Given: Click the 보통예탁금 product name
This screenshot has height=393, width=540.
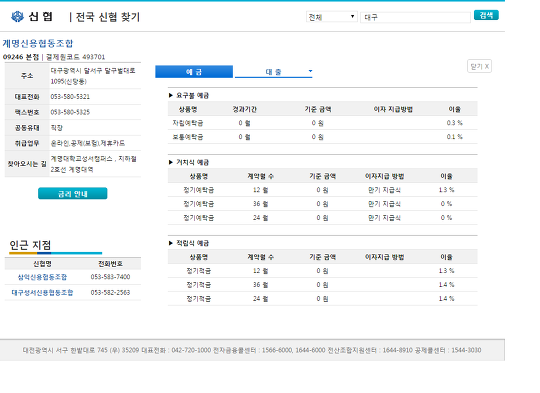Looking at the screenshot, I should coord(188,137).
